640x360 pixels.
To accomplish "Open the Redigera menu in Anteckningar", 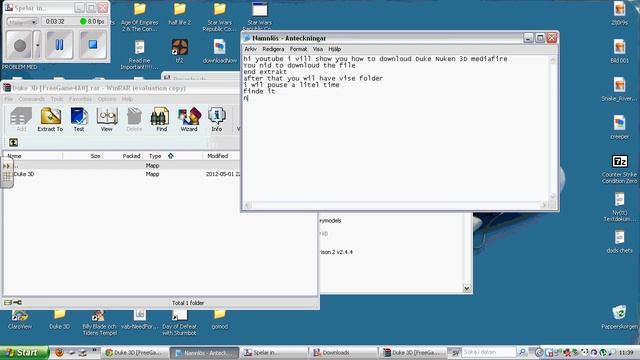I will pos(273,49).
